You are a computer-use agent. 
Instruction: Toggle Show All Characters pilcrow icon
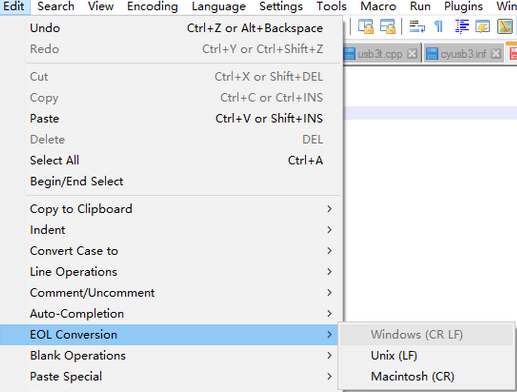(x=439, y=26)
